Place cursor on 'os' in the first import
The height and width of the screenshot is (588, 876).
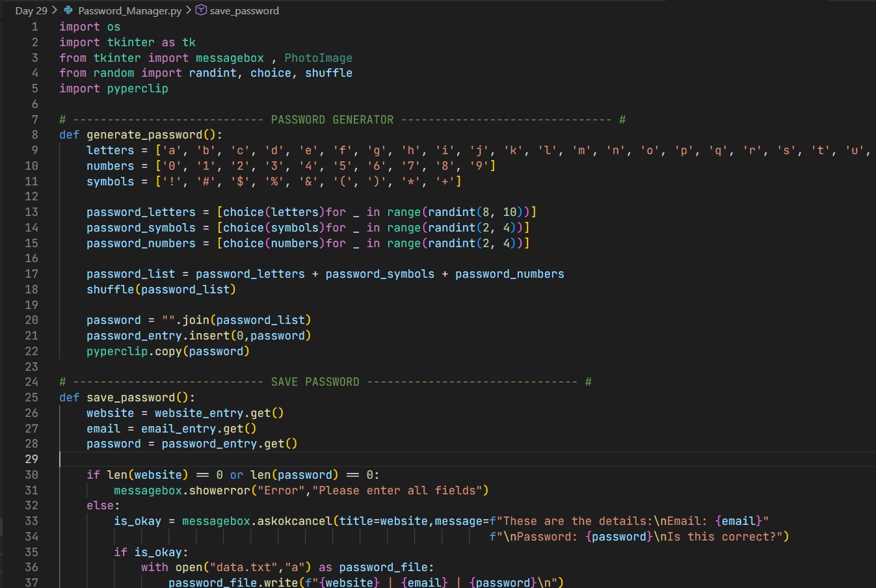click(114, 27)
